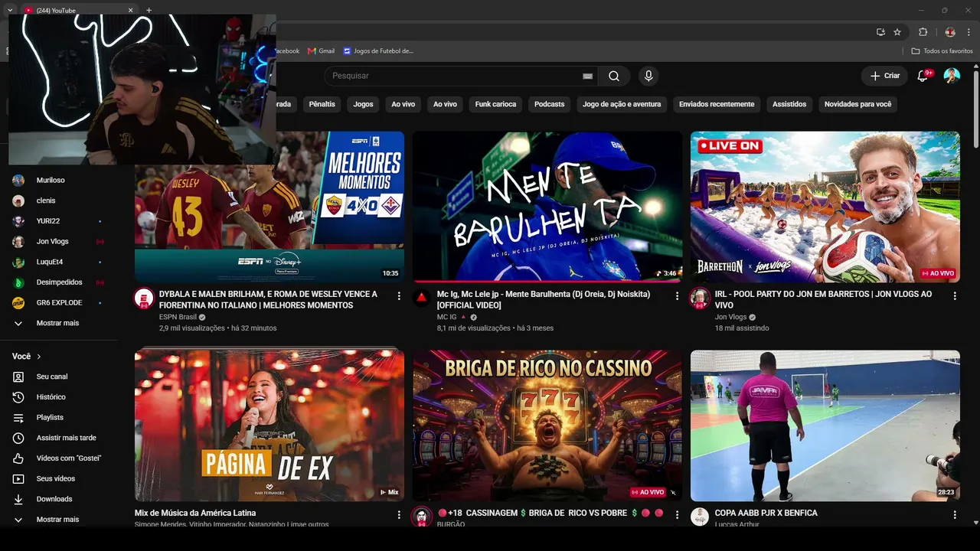
Task: Open options for the Jon Vlogs livestream
Action: (x=955, y=295)
